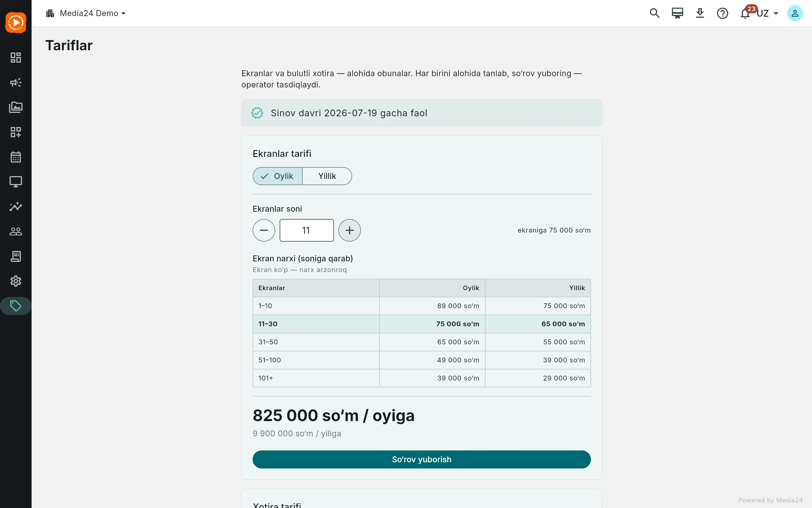This screenshot has height=508, width=812.
Task: Increase screen count with plus button
Action: point(349,230)
